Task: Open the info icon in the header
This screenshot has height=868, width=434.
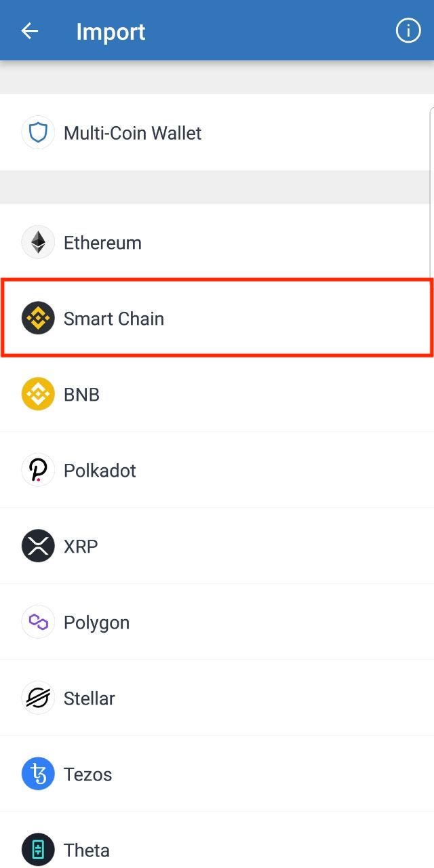Action: click(408, 31)
